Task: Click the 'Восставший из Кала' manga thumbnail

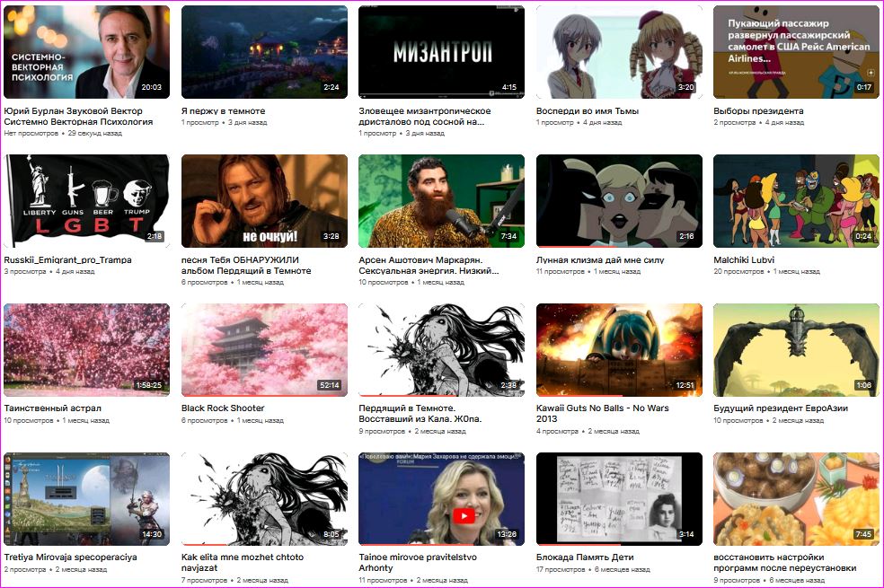Action: click(x=441, y=350)
